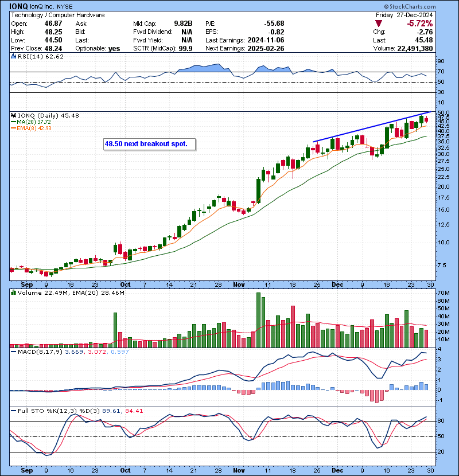Click the Oct label on price chart axis

pos(125,285)
